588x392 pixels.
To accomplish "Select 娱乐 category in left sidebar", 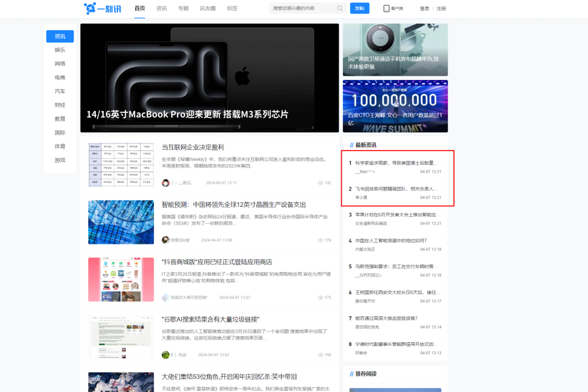I will click(x=60, y=50).
